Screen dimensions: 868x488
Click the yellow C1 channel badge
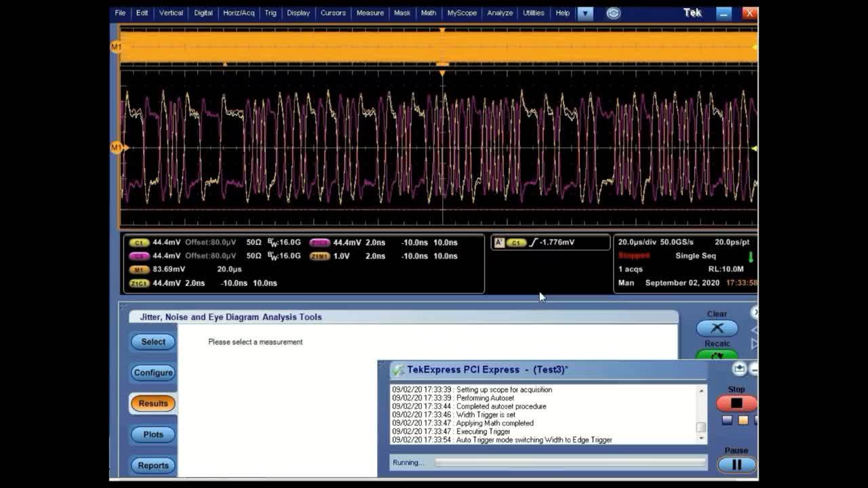click(139, 243)
